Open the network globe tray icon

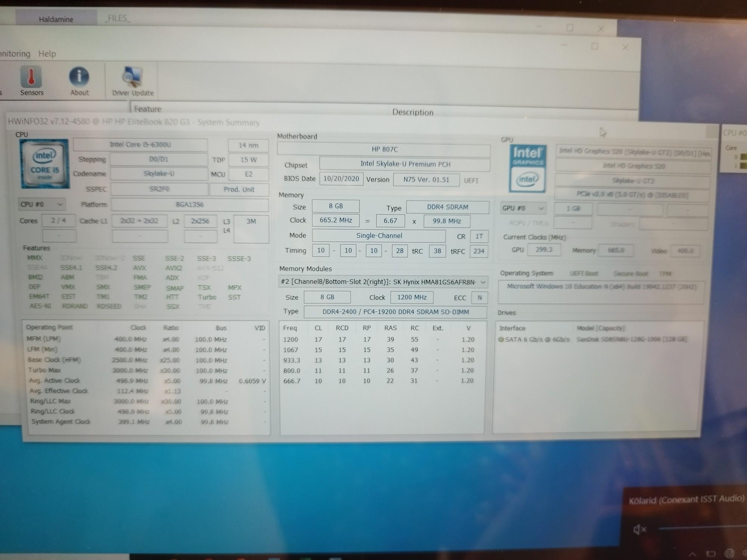729,554
